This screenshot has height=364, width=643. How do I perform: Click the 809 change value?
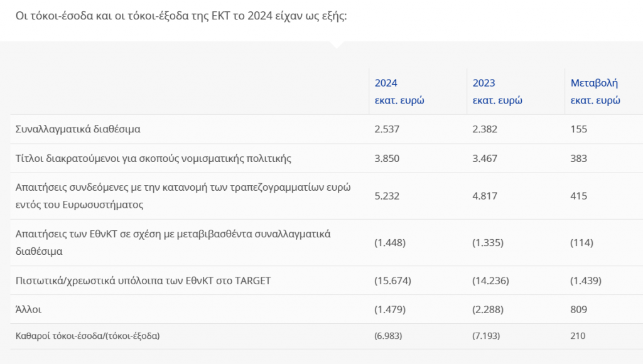[x=578, y=309]
